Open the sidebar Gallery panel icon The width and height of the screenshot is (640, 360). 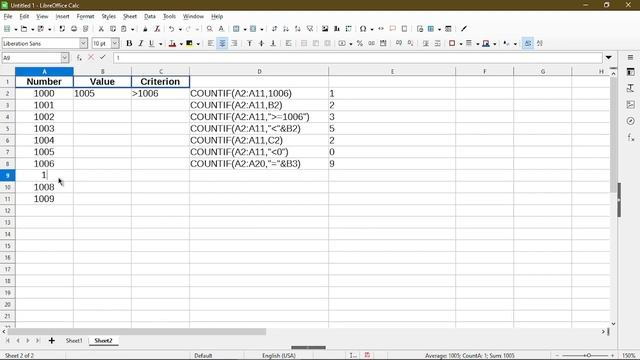click(x=631, y=104)
